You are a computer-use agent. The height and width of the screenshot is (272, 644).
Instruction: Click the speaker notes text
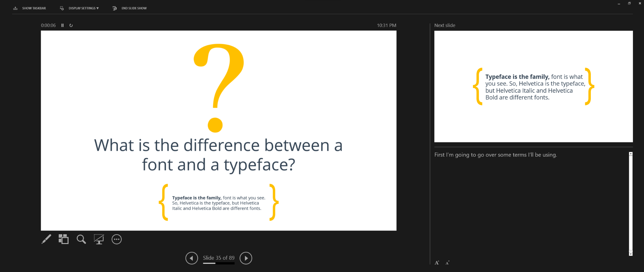pyautogui.click(x=496, y=155)
